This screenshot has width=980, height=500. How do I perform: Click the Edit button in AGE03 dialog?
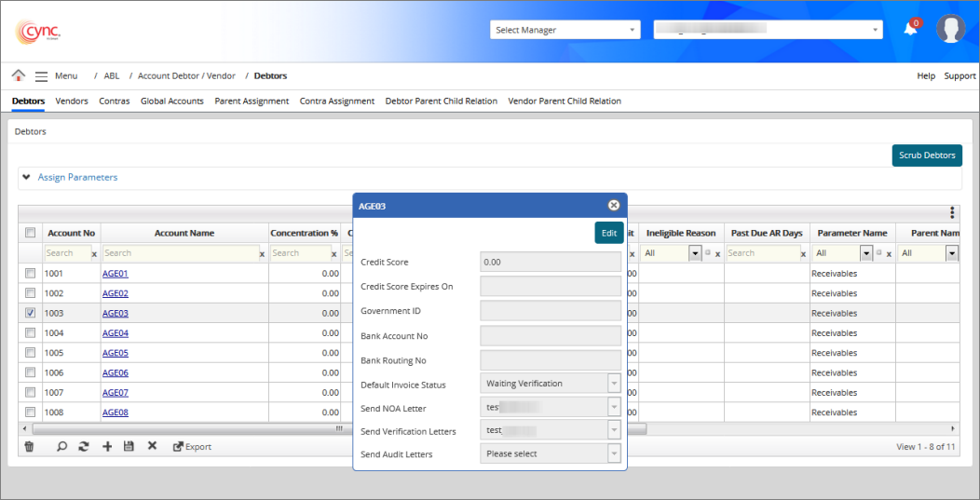608,233
